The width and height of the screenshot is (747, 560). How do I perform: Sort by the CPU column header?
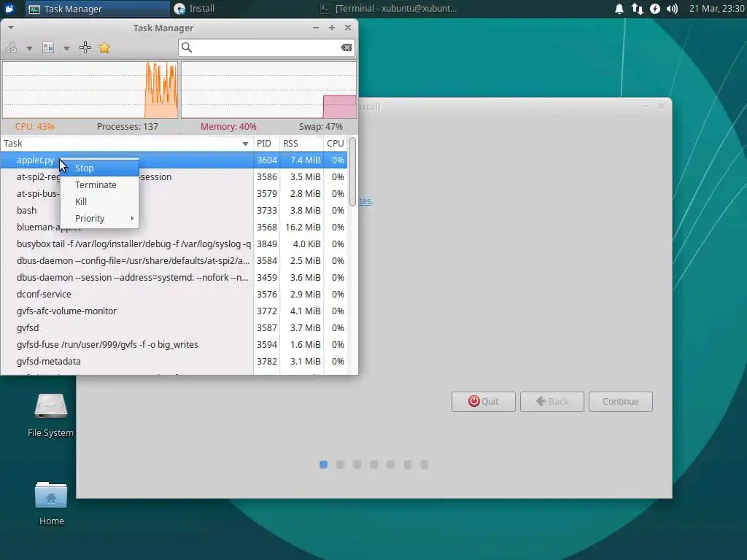pos(335,144)
